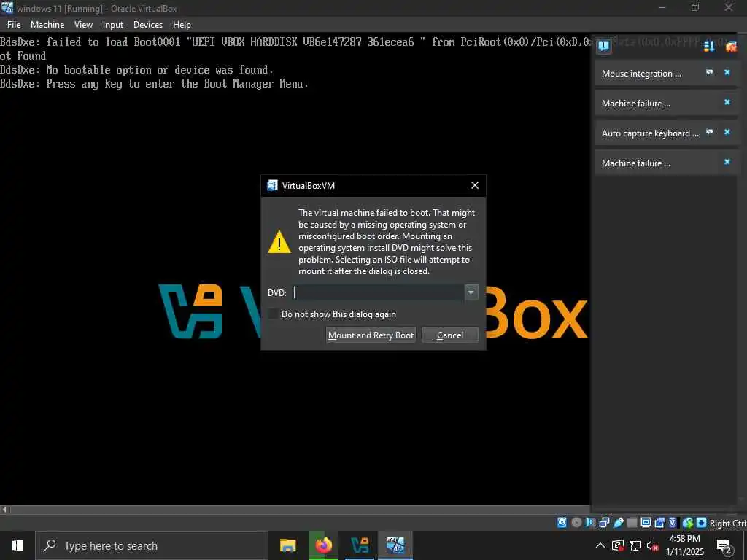The image size is (747, 560).
Task: Open the Mouse integration notification's help icon
Action: coord(709,72)
